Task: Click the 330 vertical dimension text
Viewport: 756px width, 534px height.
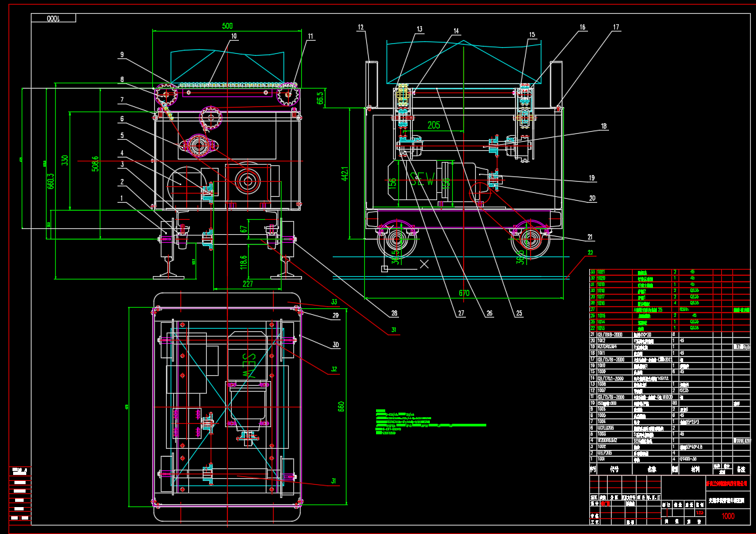Action: tap(64, 160)
